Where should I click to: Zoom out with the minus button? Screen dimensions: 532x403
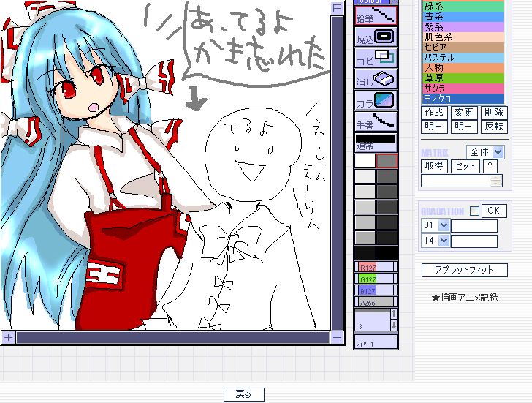tap(338, 337)
